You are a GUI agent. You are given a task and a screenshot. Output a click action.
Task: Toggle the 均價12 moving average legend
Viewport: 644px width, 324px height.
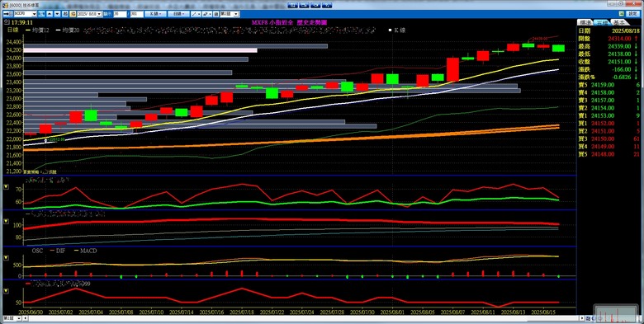(x=37, y=30)
